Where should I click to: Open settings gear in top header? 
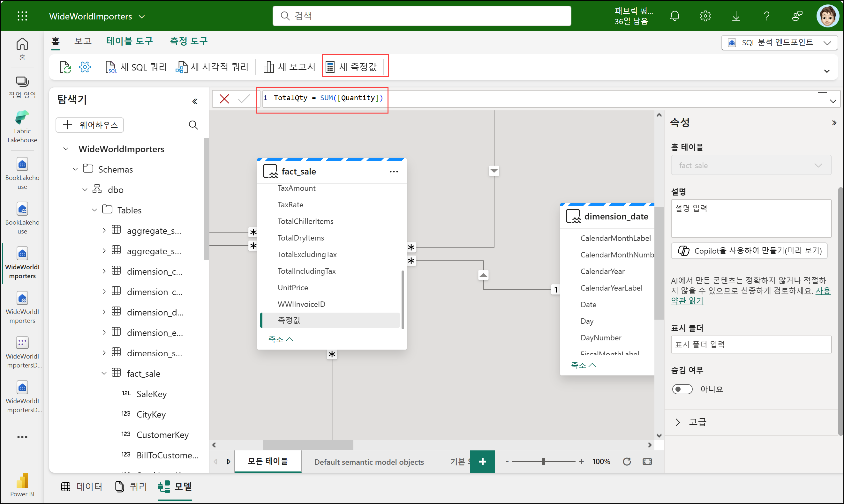tap(705, 16)
